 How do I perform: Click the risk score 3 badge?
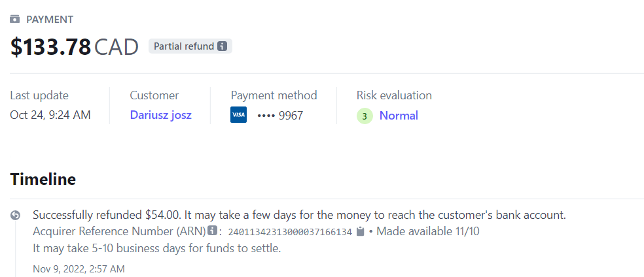[x=365, y=116]
